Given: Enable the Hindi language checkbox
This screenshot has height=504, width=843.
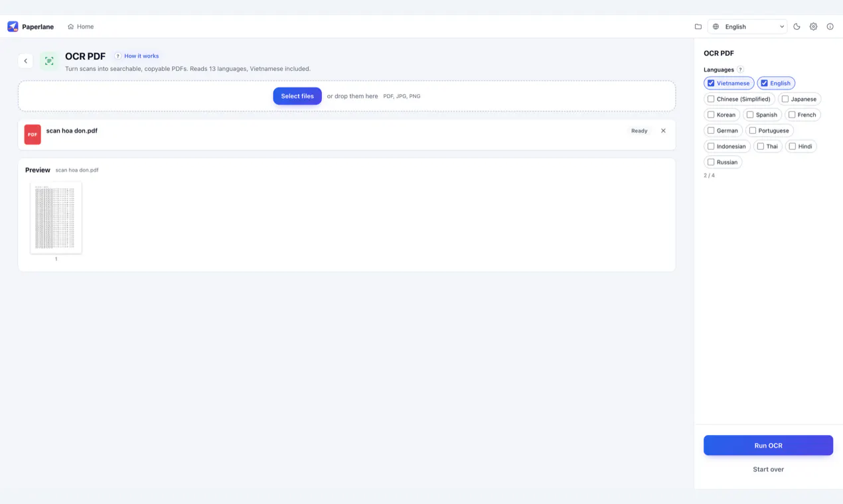Looking at the screenshot, I should click(792, 147).
